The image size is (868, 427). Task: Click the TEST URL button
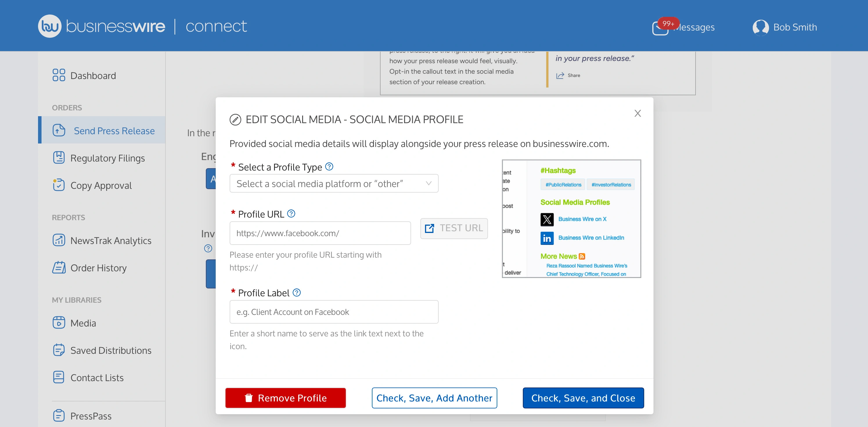pyautogui.click(x=454, y=228)
